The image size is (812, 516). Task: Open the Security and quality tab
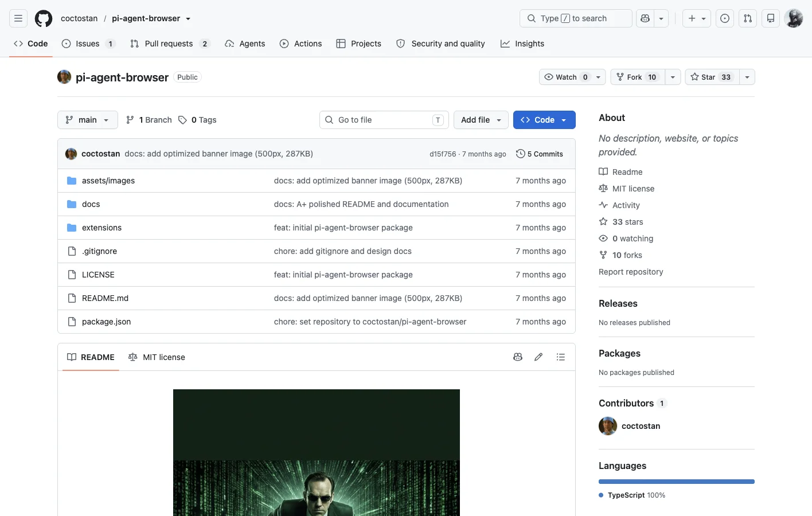click(440, 44)
